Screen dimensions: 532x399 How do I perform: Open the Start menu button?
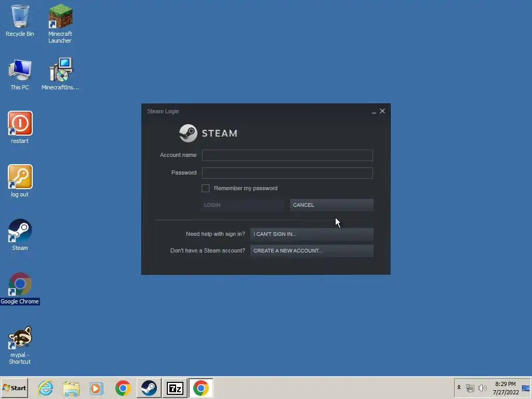pos(14,388)
